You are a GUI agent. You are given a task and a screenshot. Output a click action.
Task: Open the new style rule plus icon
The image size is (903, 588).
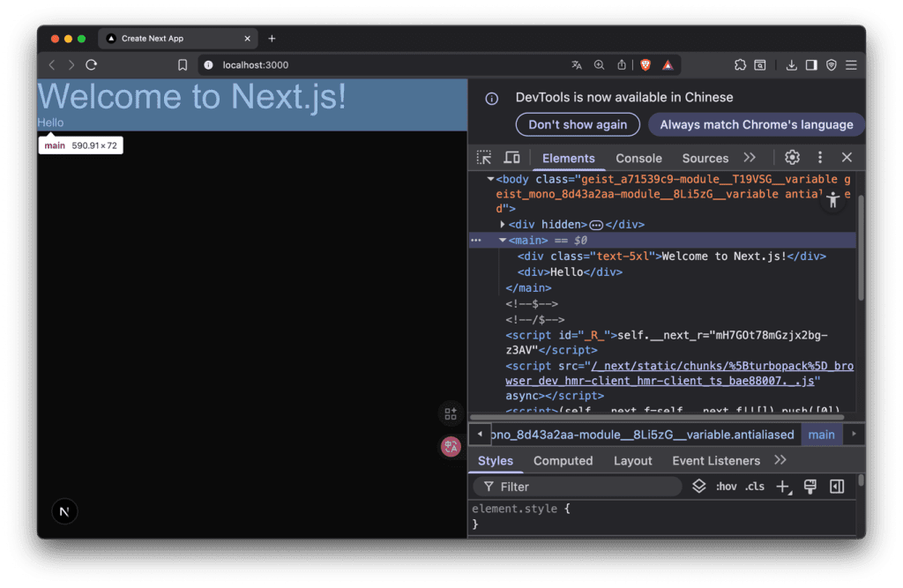(783, 487)
